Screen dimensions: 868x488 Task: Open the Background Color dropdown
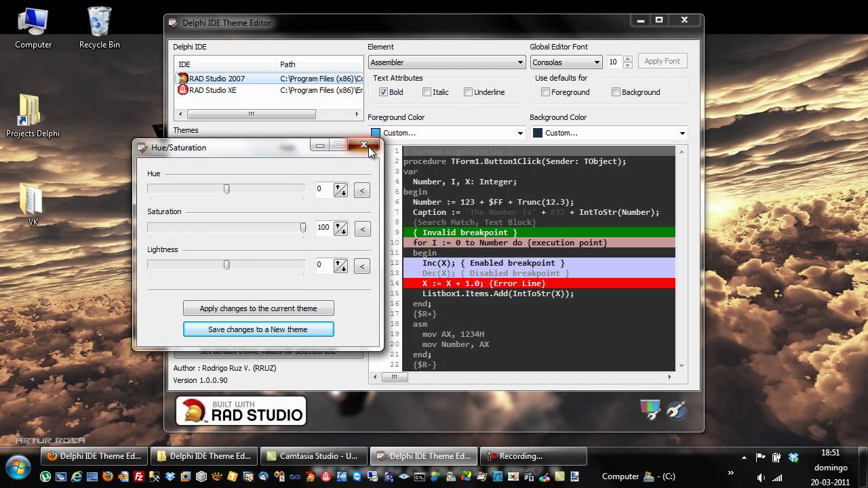coord(609,133)
